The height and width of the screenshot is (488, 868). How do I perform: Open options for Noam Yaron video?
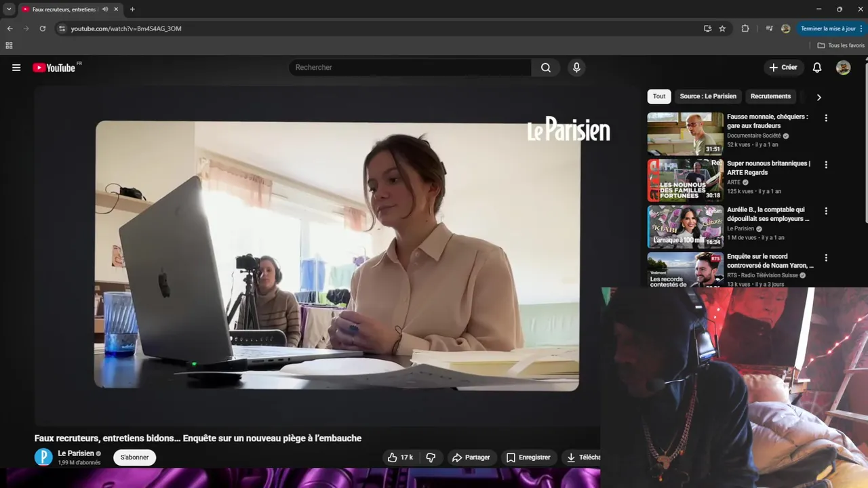coord(826,258)
